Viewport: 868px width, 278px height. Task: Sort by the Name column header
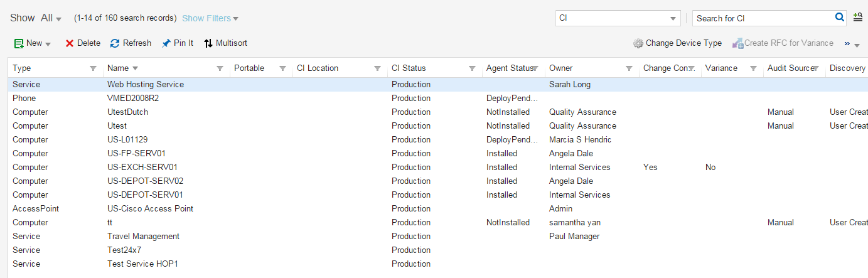pos(117,68)
